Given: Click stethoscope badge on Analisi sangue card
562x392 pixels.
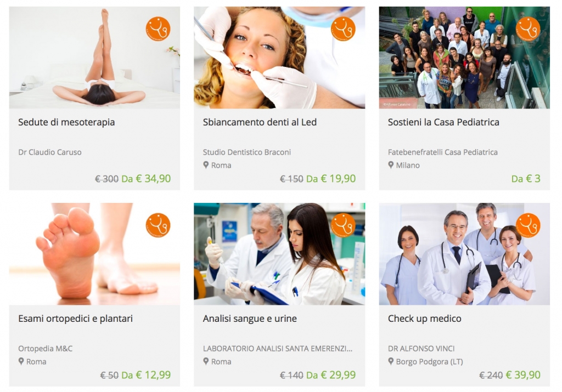Looking at the screenshot, I should [x=343, y=225].
